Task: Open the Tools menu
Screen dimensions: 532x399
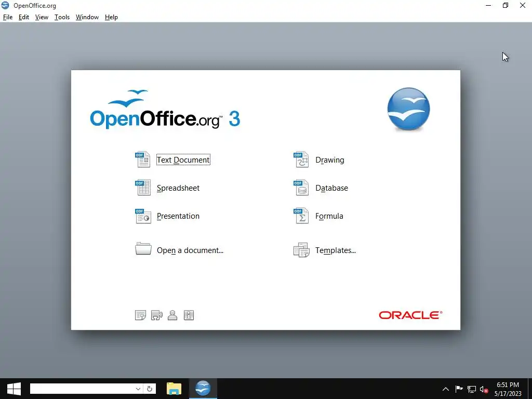Action: pyautogui.click(x=62, y=17)
